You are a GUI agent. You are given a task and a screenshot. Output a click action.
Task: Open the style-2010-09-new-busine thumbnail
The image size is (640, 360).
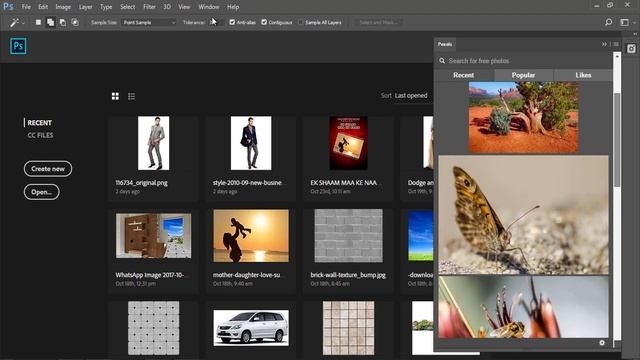pyautogui.click(x=251, y=143)
